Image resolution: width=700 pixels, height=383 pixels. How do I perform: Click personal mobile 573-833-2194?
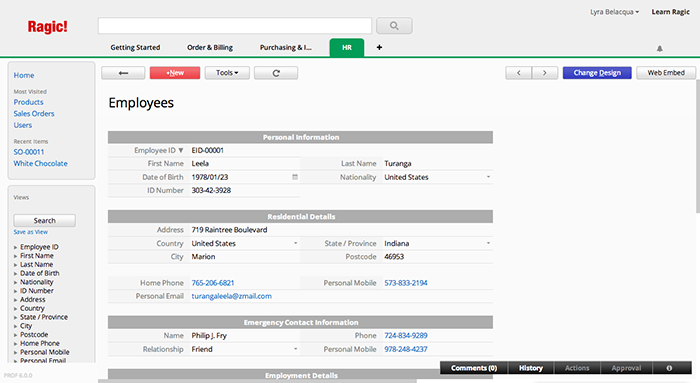(406, 283)
